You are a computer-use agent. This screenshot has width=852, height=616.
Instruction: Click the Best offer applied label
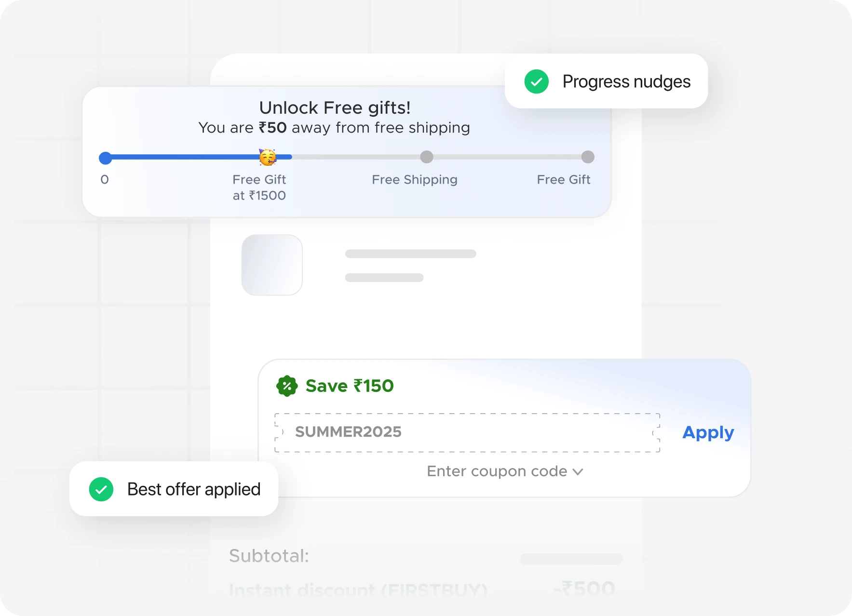tap(194, 489)
